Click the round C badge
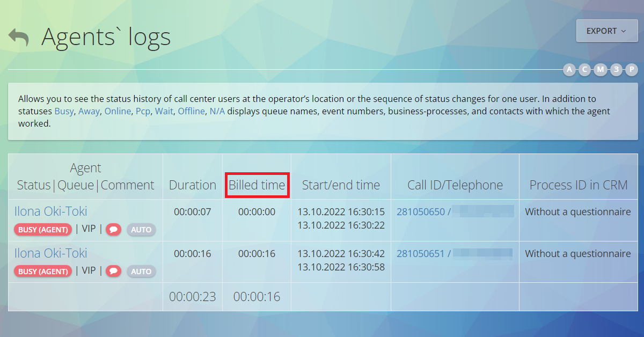Image resolution: width=644 pixels, height=337 pixels. point(584,70)
